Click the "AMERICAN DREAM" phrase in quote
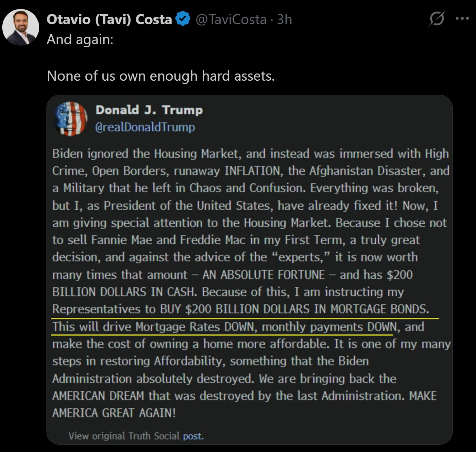 (x=98, y=396)
